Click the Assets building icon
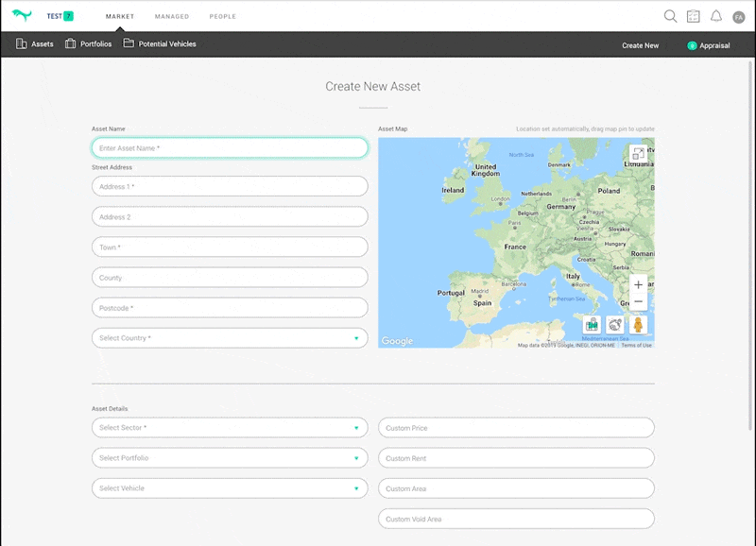756x546 pixels. pos(21,43)
